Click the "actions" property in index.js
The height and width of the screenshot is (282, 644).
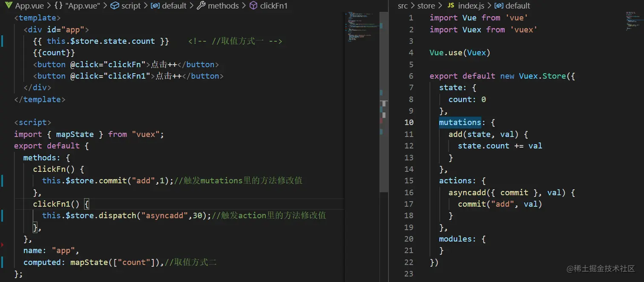(x=455, y=180)
